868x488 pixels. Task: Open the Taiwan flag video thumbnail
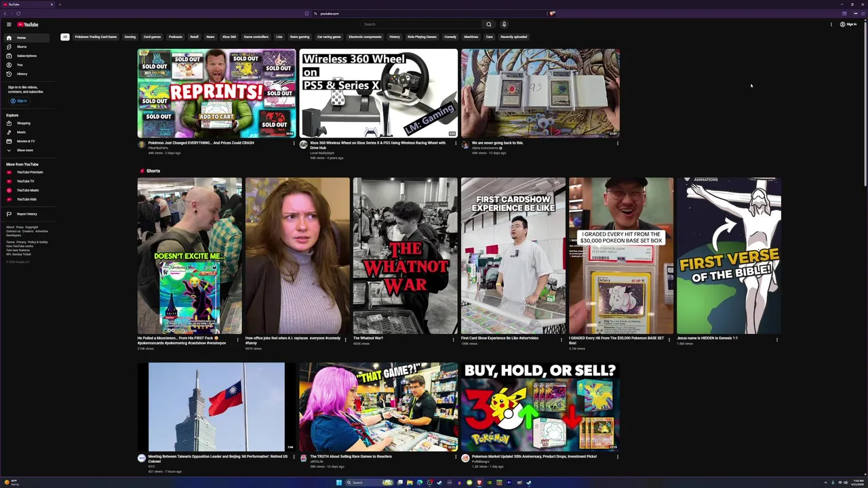coord(216,407)
